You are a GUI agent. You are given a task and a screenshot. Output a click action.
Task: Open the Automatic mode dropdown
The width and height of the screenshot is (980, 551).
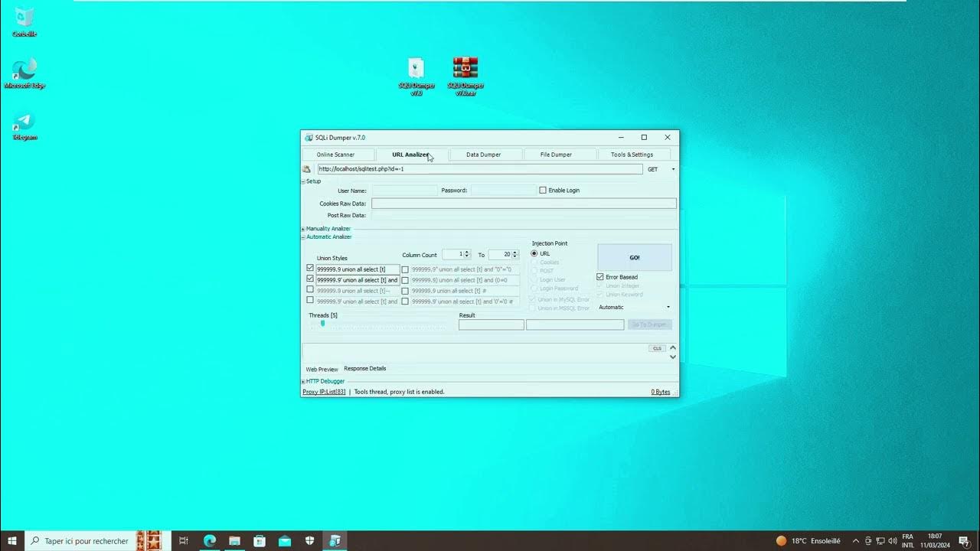pos(635,308)
